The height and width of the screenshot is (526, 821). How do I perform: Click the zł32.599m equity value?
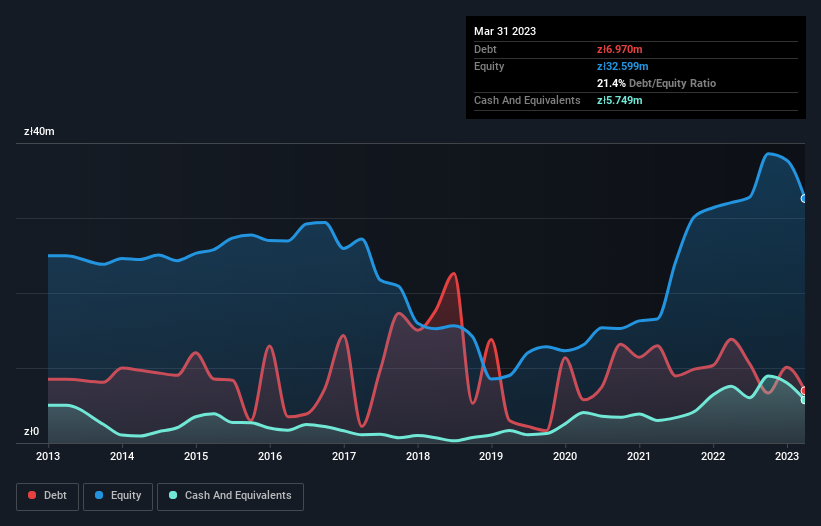coord(623,66)
